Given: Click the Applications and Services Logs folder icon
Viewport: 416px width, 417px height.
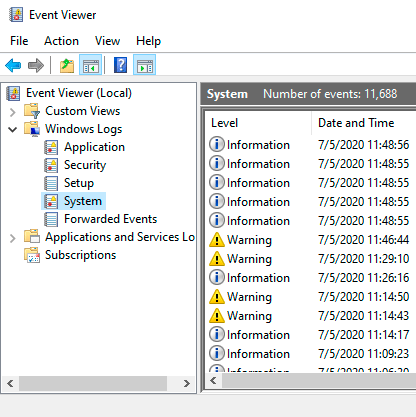Looking at the screenshot, I should click(32, 237).
